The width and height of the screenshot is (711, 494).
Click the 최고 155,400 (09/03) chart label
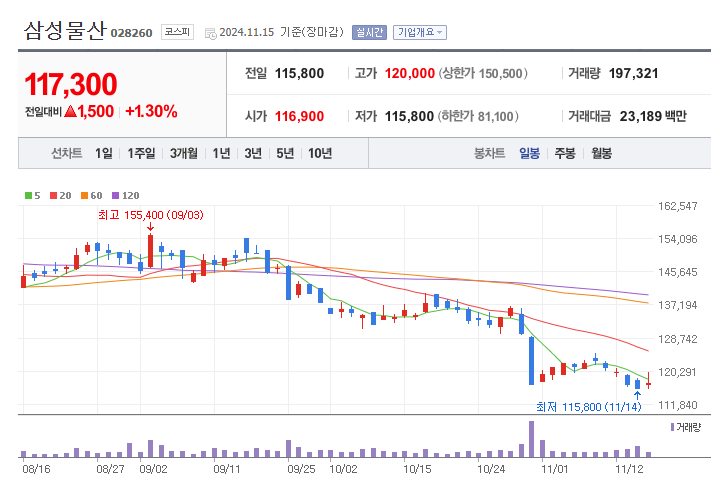151,215
